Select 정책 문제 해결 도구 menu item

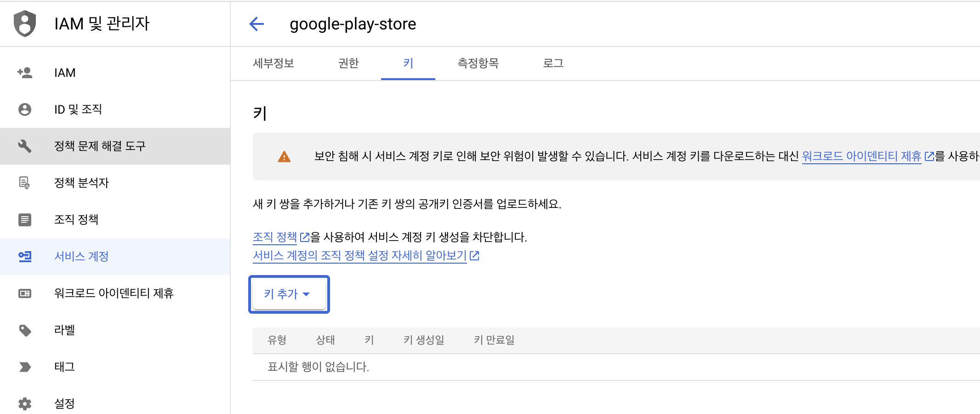pos(115,146)
